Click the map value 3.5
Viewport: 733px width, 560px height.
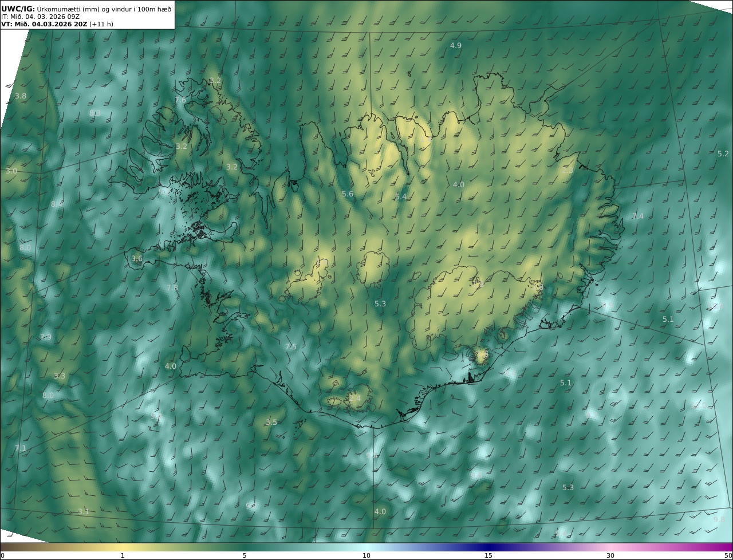(x=271, y=422)
